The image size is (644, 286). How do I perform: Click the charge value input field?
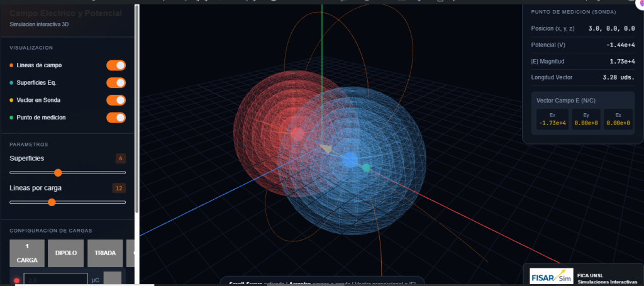coord(55,279)
